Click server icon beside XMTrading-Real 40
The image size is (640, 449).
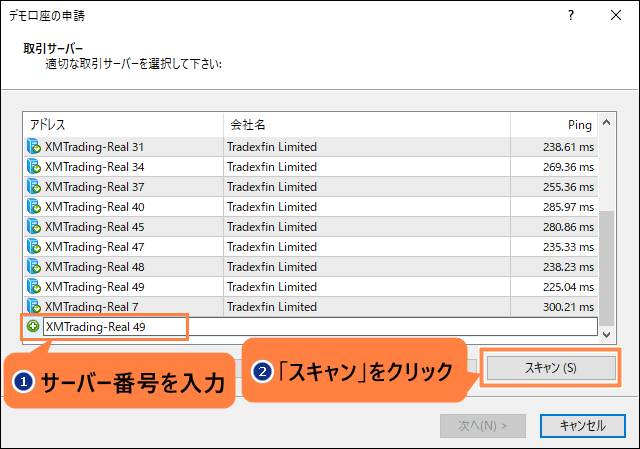point(33,207)
